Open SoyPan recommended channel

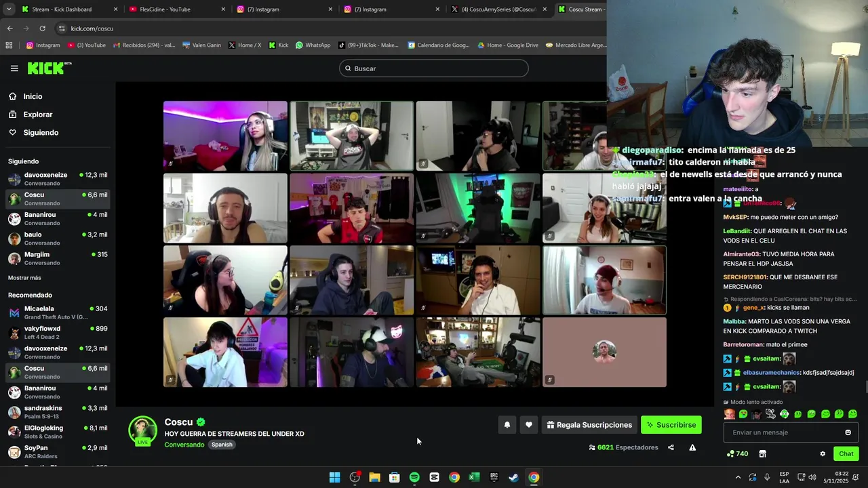58,452
